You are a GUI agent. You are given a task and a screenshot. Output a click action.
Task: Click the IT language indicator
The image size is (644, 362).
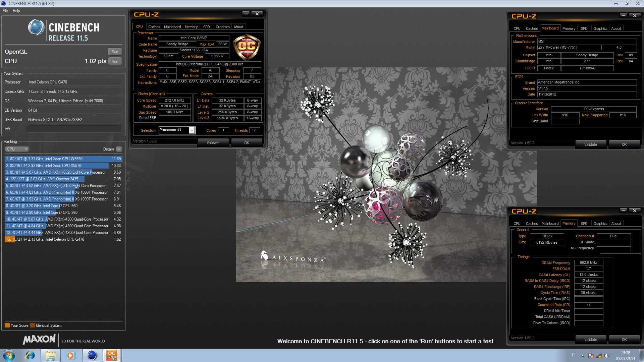[x=574, y=355]
